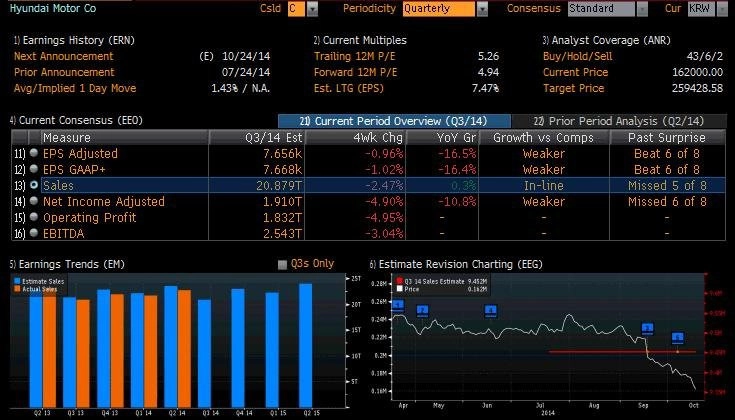This screenshot has width=735, height=420.
Task: Select the EBITDA radio button
Action: click(34, 232)
